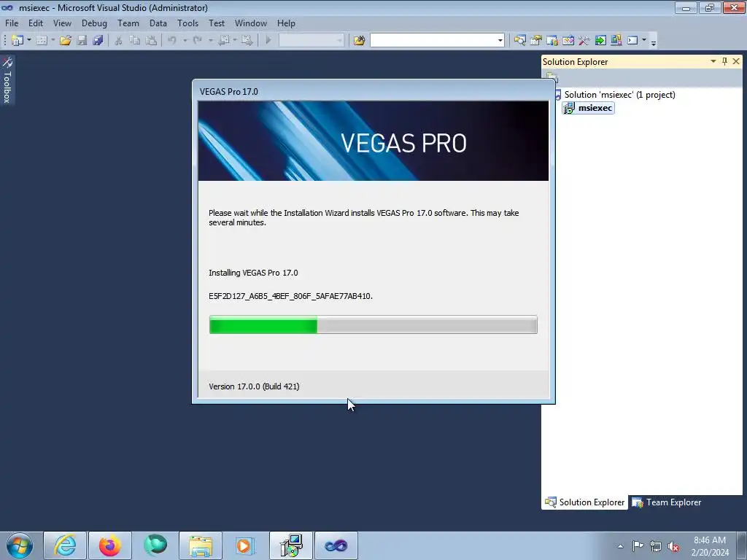Open the Window menu
This screenshot has width=747, height=560.
point(251,23)
